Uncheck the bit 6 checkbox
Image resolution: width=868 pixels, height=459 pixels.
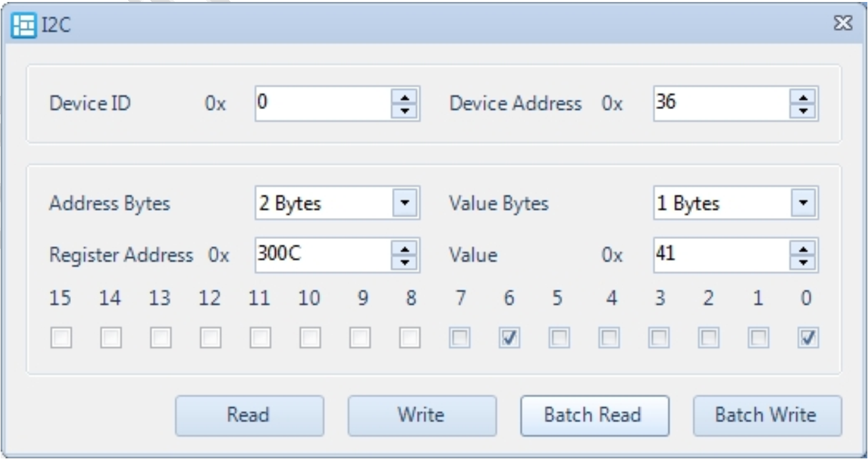click(x=506, y=338)
